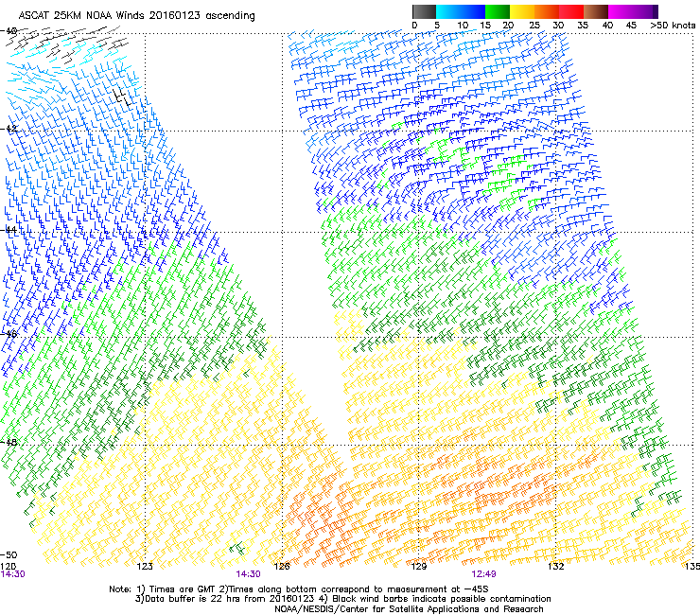Select the '45' legend scale number
Image resolution: width=700 pixels, height=615 pixels.
tap(631, 26)
